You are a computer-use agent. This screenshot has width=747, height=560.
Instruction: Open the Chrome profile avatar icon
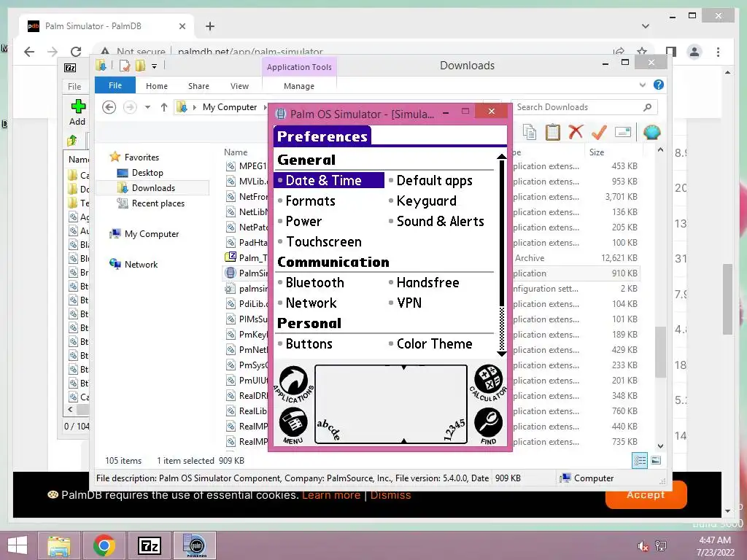694,52
